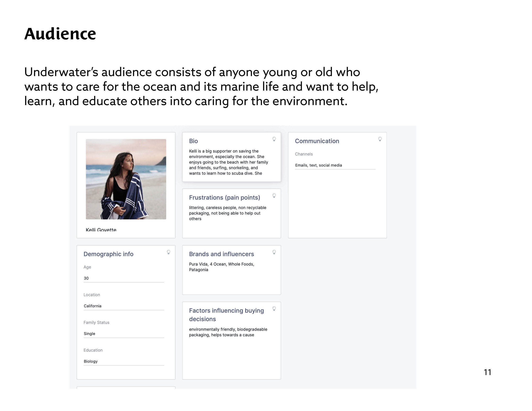532x411 pixels.
Task: Click the Brands and influencers heading
Action: [222, 254]
